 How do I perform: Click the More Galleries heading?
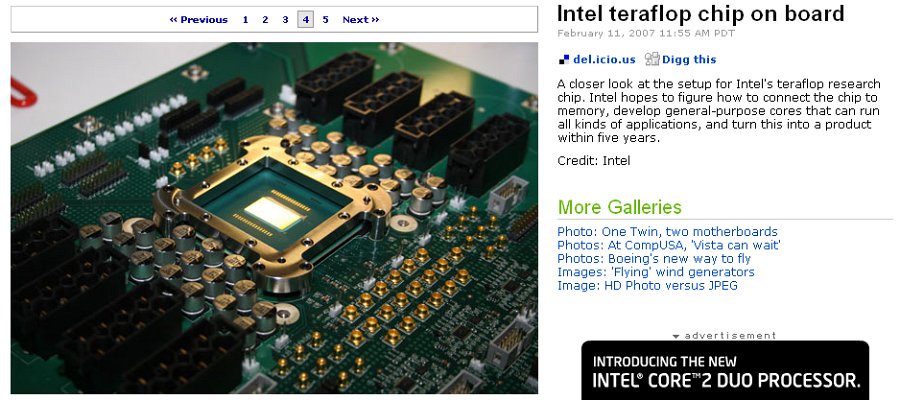[x=619, y=207]
